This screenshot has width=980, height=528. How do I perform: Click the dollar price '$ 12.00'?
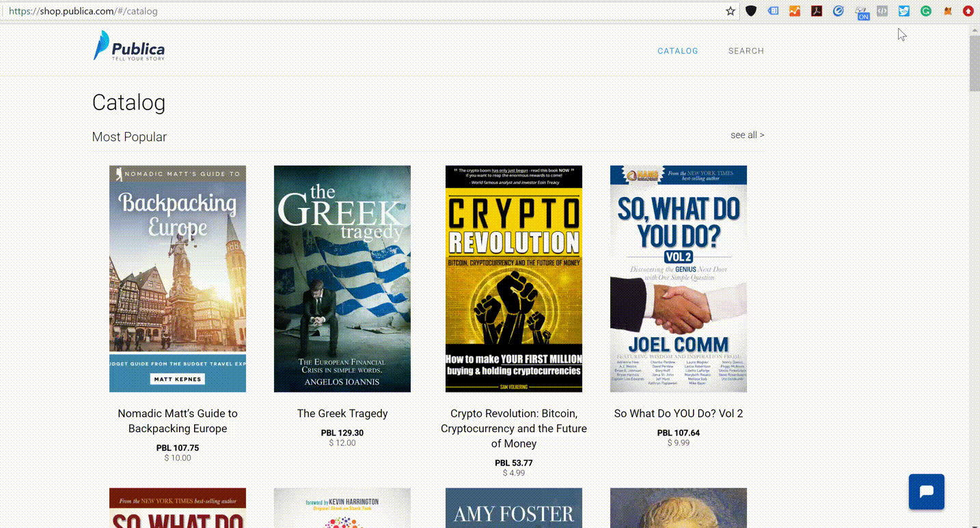[x=342, y=443]
